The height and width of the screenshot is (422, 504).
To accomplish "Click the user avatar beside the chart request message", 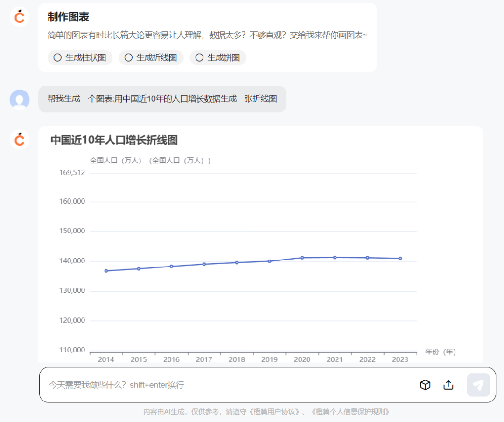I will tap(19, 99).
